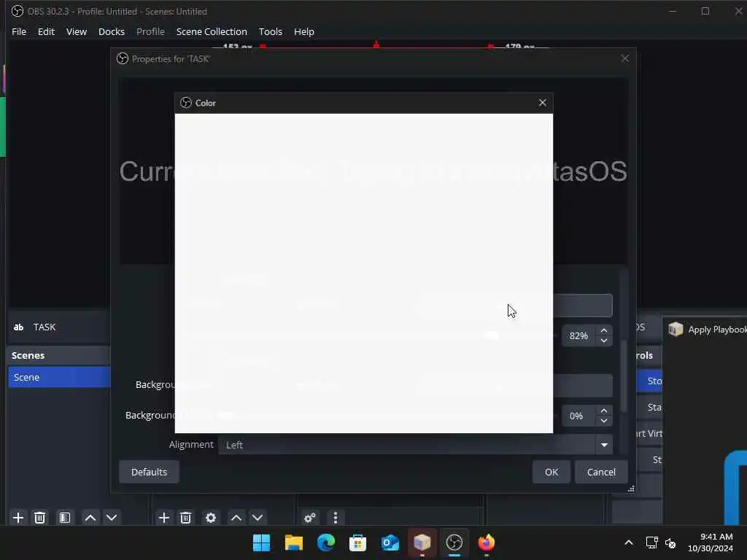
Task: Select 'Scene' in Scenes list
Action: pos(59,377)
